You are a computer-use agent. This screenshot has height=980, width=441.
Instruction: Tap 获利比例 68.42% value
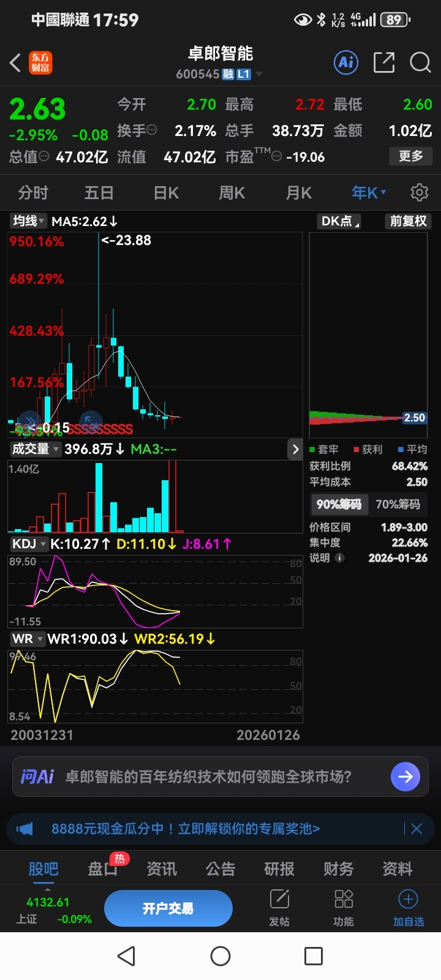click(x=410, y=466)
